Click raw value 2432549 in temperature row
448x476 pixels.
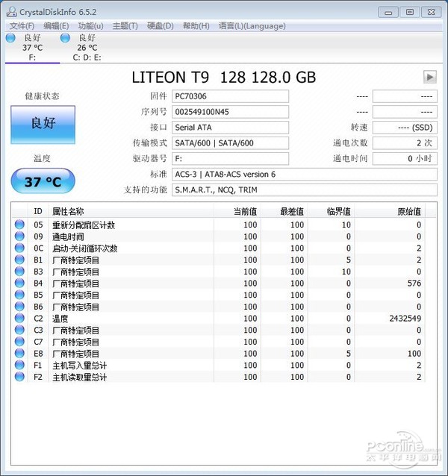point(405,319)
